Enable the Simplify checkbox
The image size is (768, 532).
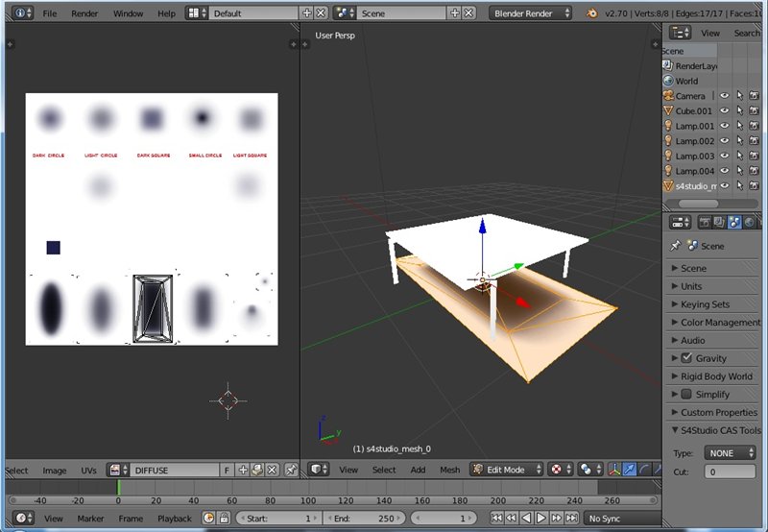(686, 394)
